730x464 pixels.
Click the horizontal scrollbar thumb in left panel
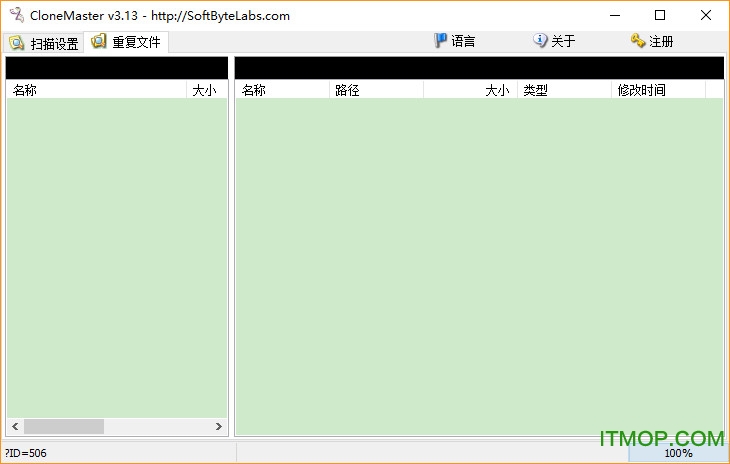click(x=64, y=426)
